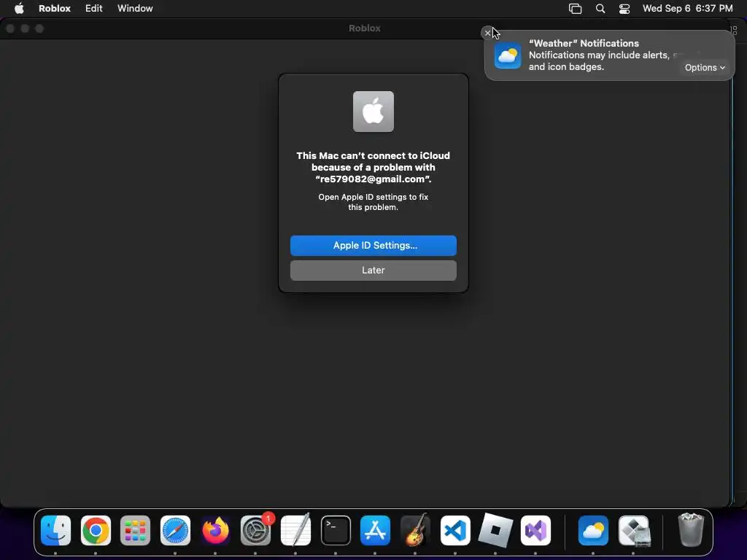Viewport: 747px width, 560px height.
Task: Open Visual Studio (purple) from the Dock
Action: [x=535, y=530]
